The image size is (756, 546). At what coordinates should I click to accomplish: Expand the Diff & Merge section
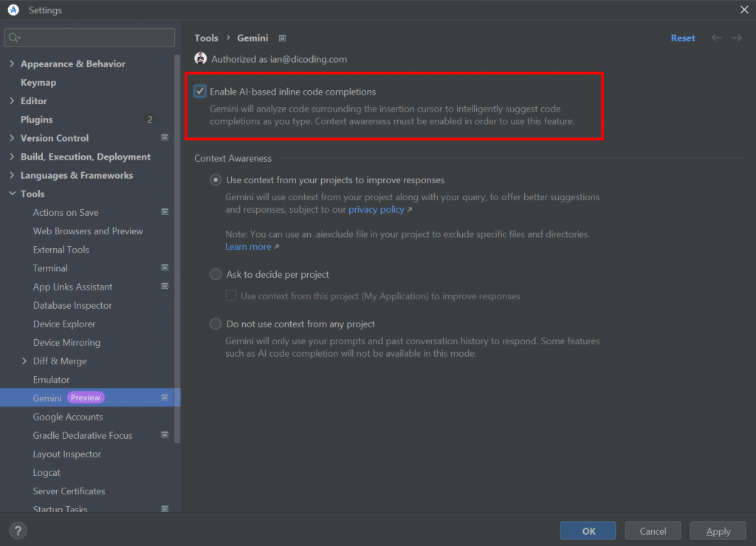(x=23, y=361)
